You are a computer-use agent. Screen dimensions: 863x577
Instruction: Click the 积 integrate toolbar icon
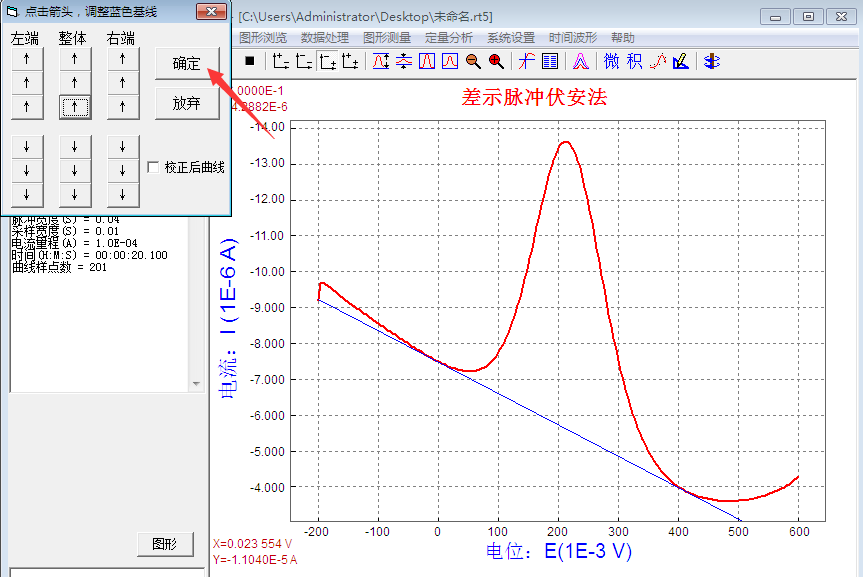pyautogui.click(x=634, y=61)
